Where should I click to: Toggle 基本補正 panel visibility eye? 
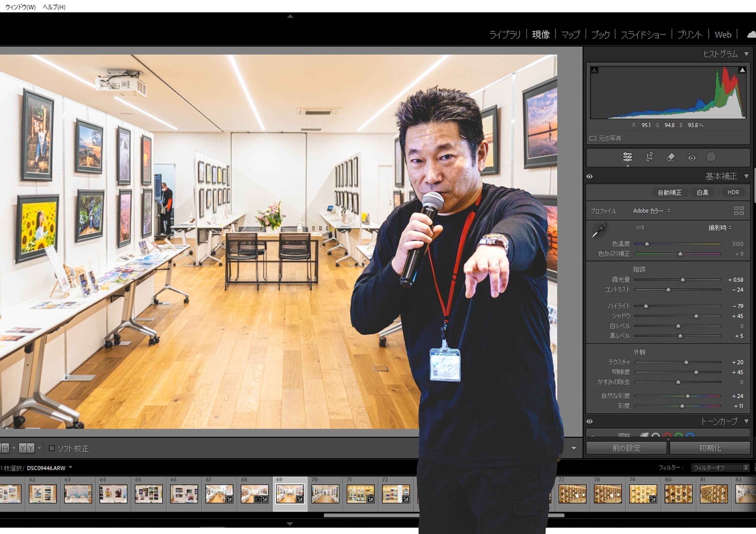[589, 176]
